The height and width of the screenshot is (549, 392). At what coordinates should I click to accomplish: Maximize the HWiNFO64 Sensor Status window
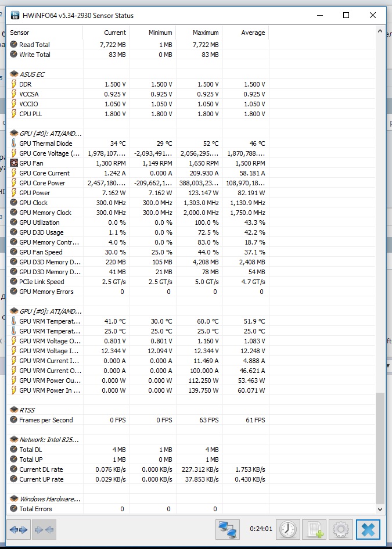tap(346, 15)
